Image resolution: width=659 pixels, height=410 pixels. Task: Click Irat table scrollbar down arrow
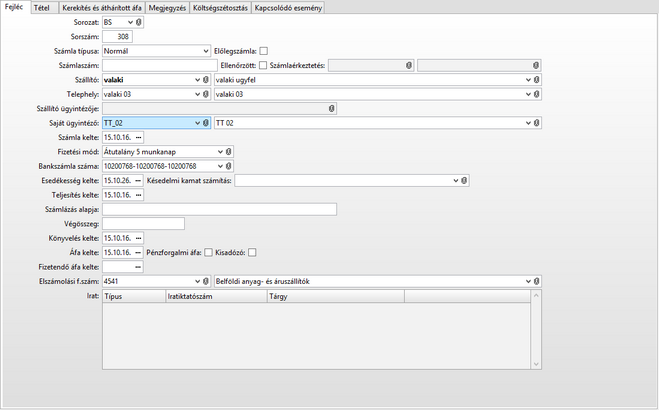coord(536,364)
